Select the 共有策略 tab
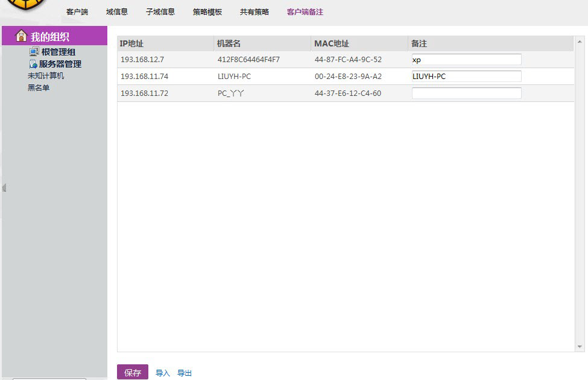This screenshot has height=380, width=588. coord(254,12)
